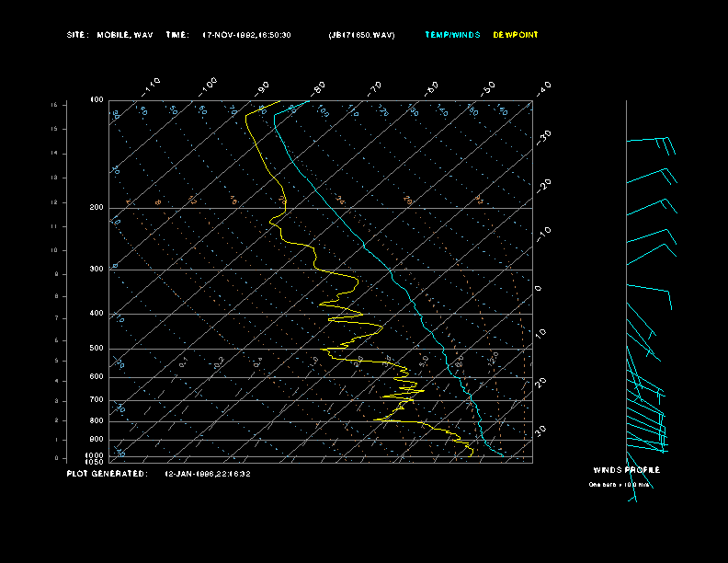Click the 100 pressure label at top
The height and width of the screenshot is (563, 728).
(x=97, y=99)
